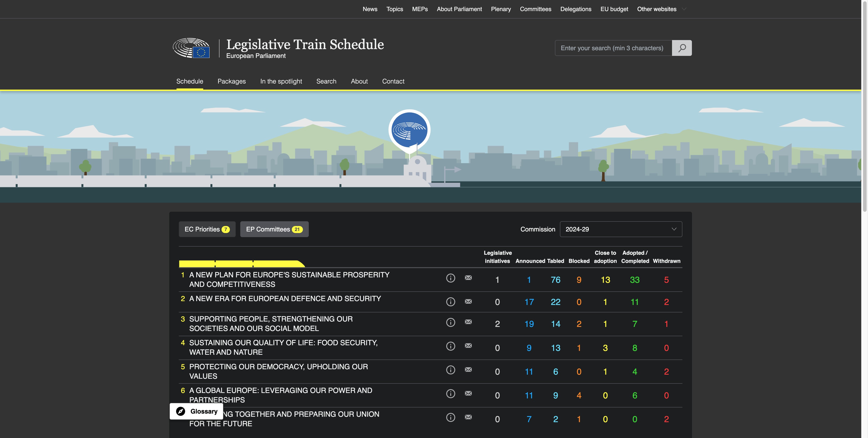Click envelope icon for Preparing Our Union row
Screen dimensions: 868x438
point(468,417)
